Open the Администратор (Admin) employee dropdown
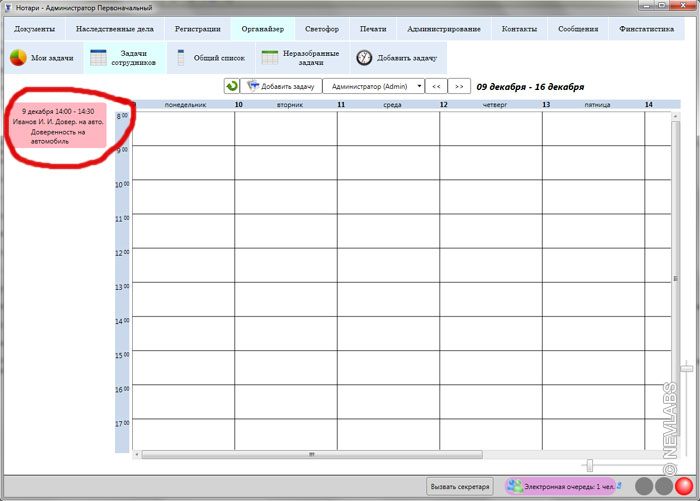The height and width of the screenshot is (501, 700). click(374, 87)
